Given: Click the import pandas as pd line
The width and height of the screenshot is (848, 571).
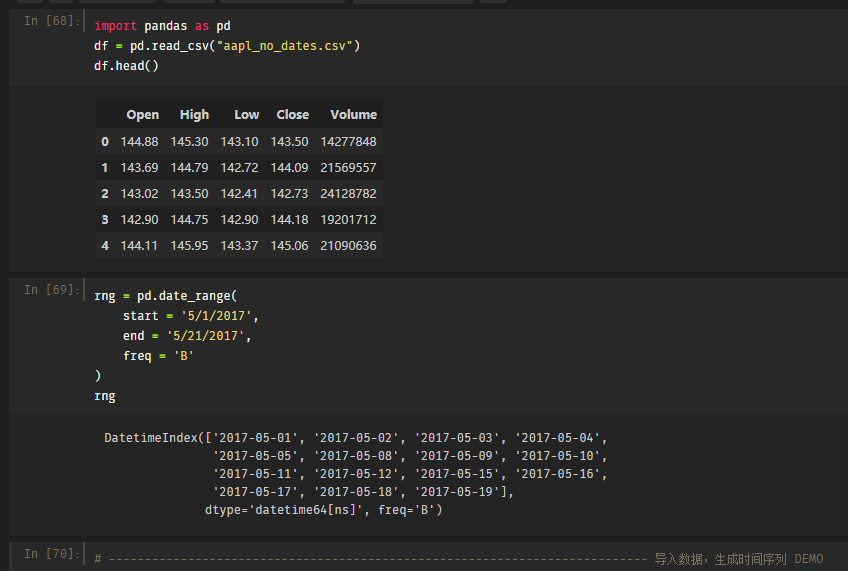Looking at the screenshot, I should 162,26.
